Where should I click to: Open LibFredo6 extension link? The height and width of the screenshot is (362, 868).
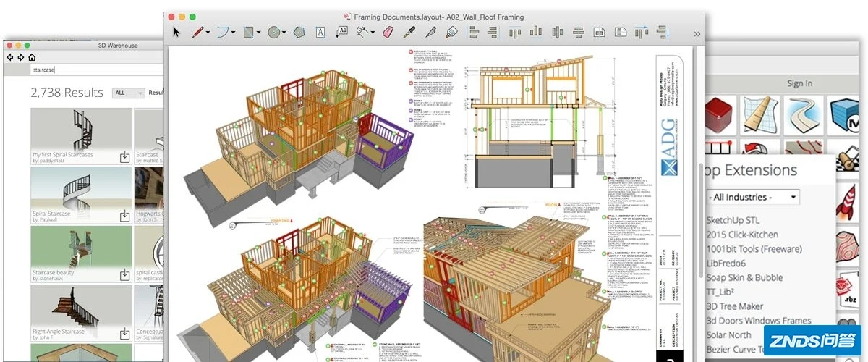(x=726, y=264)
